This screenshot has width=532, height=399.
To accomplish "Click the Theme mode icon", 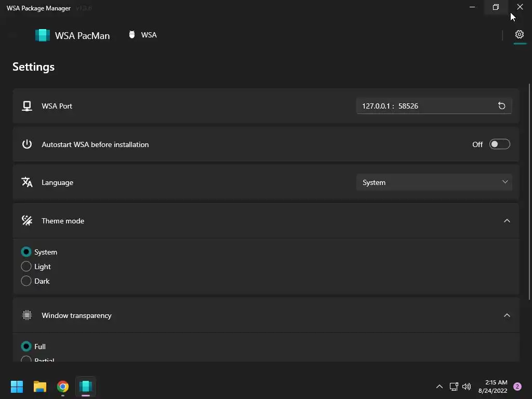I will (27, 220).
